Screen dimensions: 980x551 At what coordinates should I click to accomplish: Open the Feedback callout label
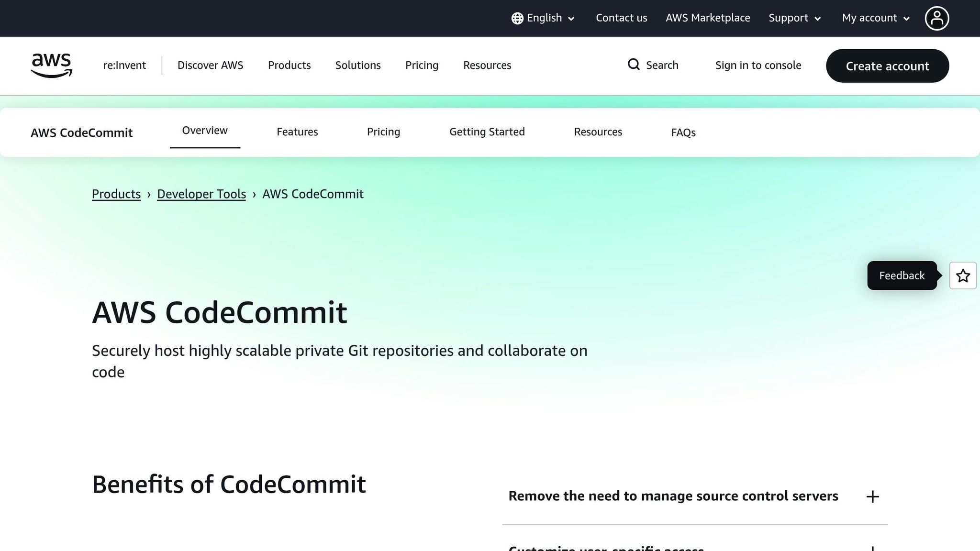(x=902, y=275)
